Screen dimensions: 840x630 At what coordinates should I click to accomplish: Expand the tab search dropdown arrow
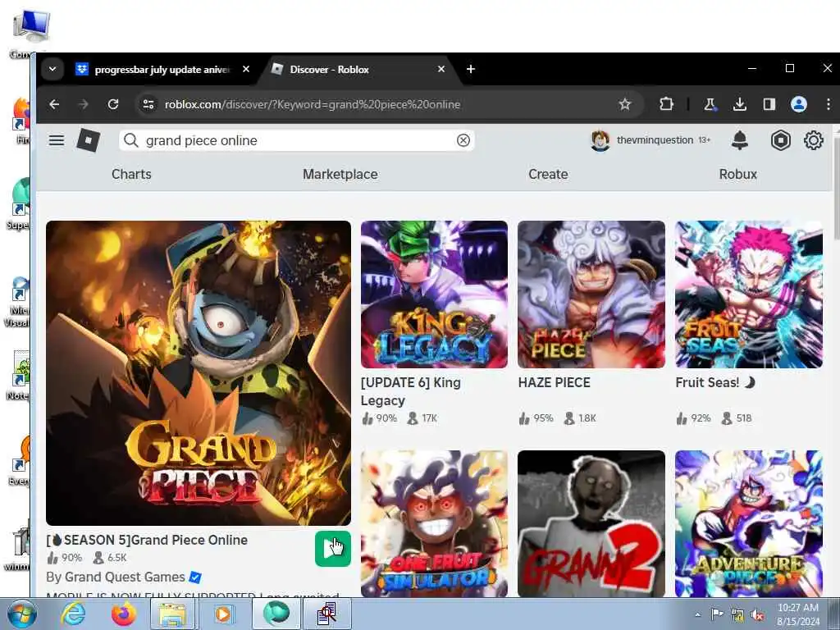click(x=52, y=69)
